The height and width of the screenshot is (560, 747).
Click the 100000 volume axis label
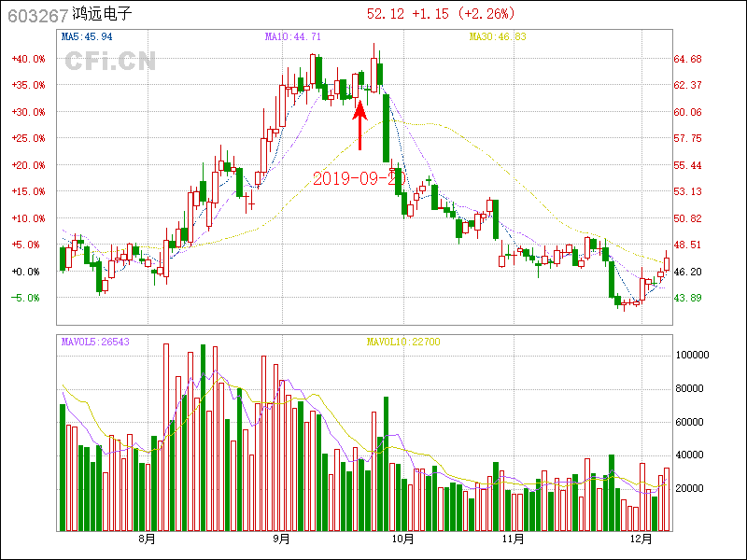(692, 356)
